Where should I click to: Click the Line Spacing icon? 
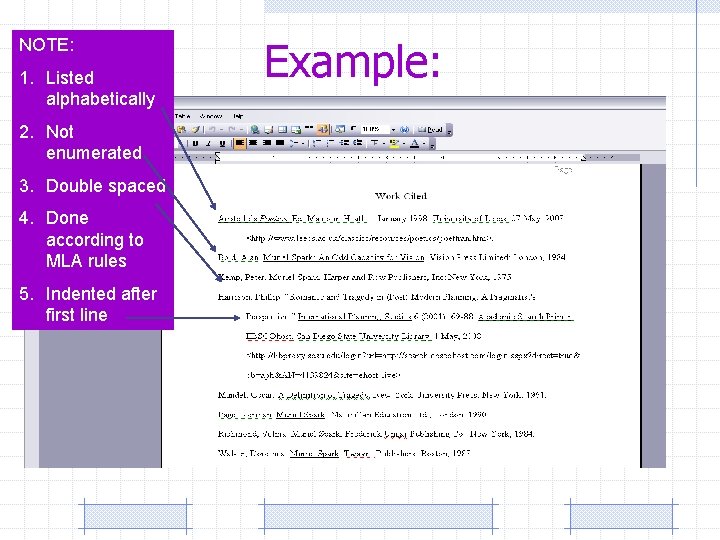293,143
